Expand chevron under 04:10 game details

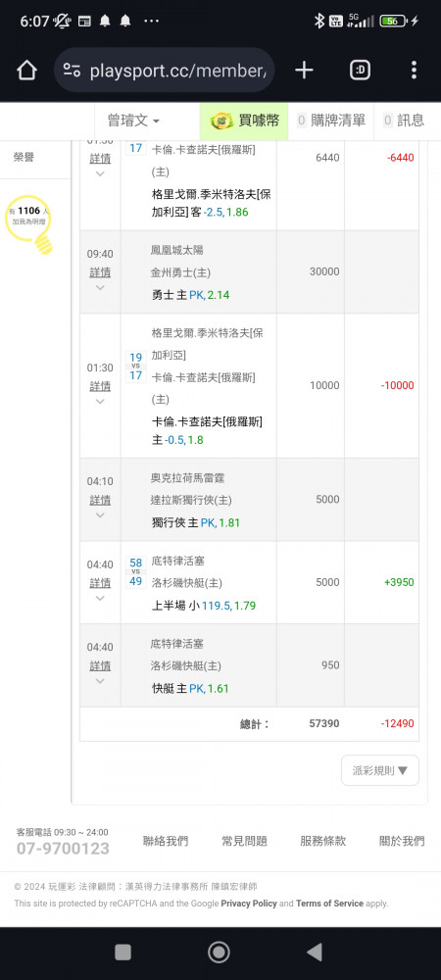(x=100, y=515)
